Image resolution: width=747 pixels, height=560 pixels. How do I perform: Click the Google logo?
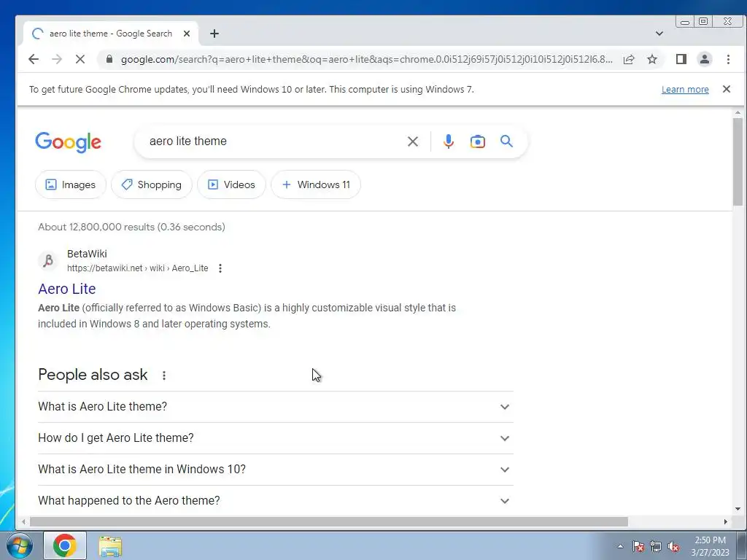click(68, 142)
